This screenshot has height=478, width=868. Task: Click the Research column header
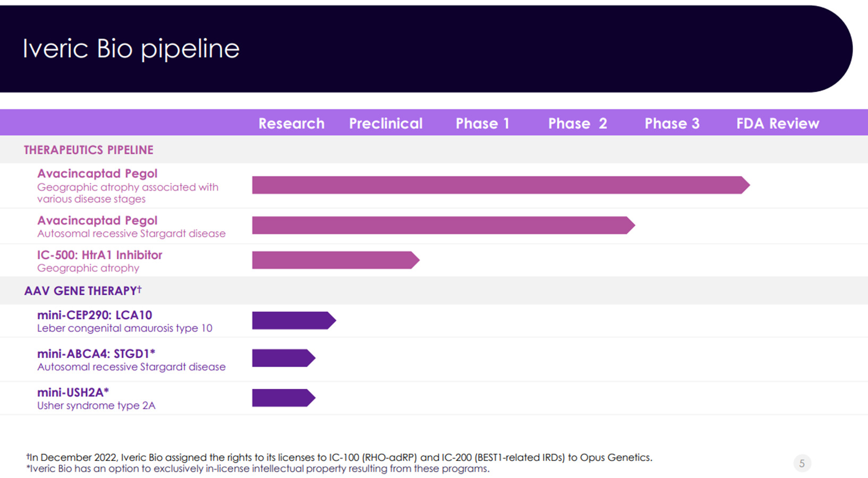pyautogui.click(x=291, y=123)
